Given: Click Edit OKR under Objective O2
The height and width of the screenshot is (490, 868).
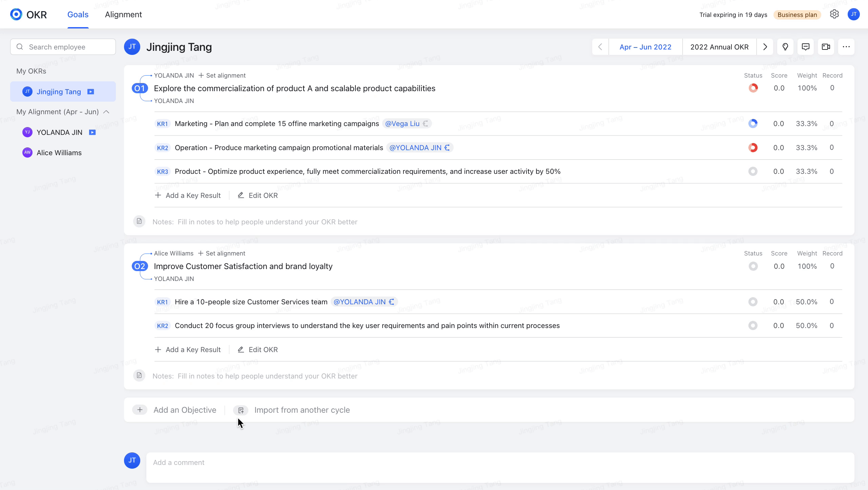Looking at the screenshot, I should [258, 350].
